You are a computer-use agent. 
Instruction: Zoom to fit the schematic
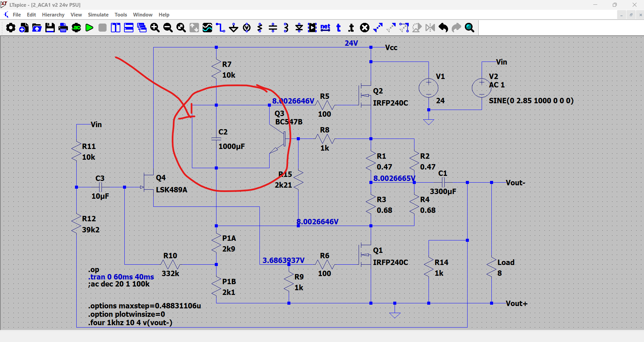click(181, 28)
